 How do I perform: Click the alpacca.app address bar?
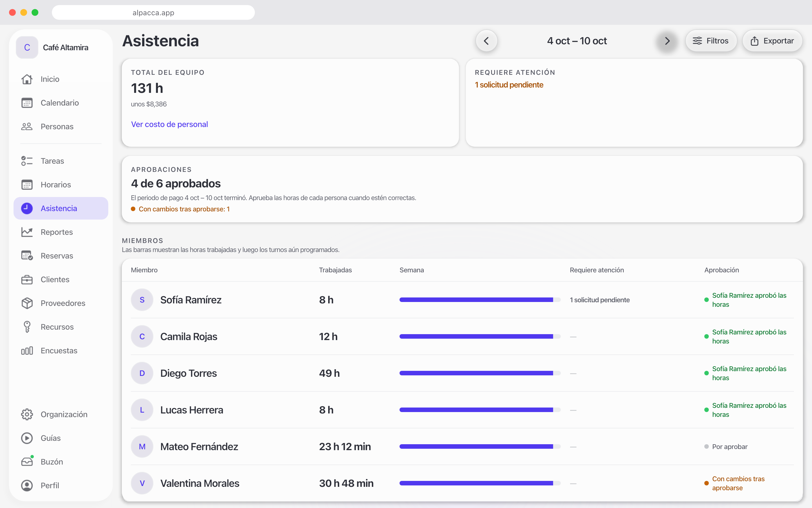(x=153, y=12)
